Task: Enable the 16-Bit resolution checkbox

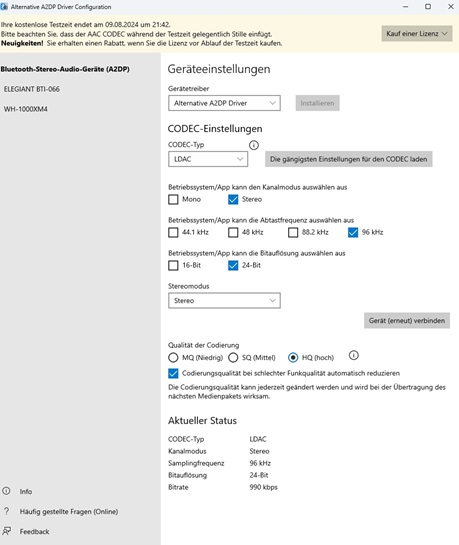Action: pos(173,265)
